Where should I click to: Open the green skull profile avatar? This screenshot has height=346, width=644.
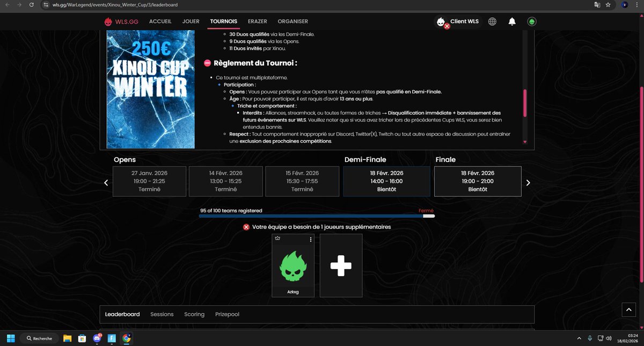(532, 21)
